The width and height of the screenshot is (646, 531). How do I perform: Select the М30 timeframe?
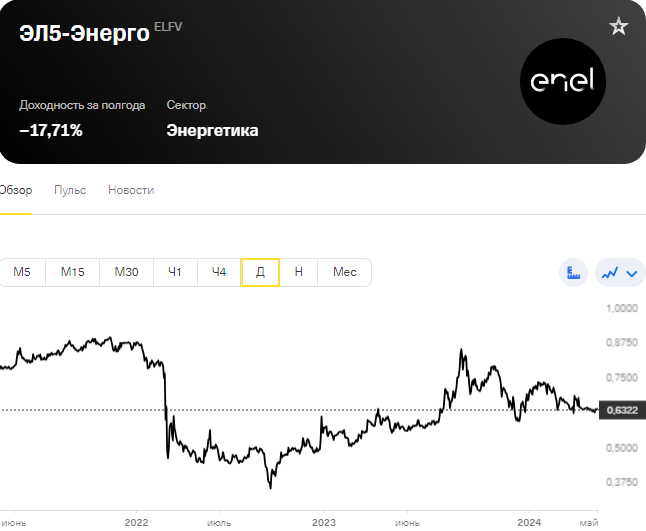[126, 272]
